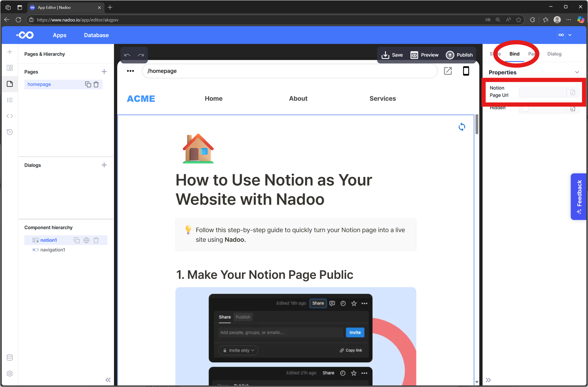The width and height of the screenshot is (588, 387).
Task: Toggle the Hidden checkbox
Action: [525, 109]
